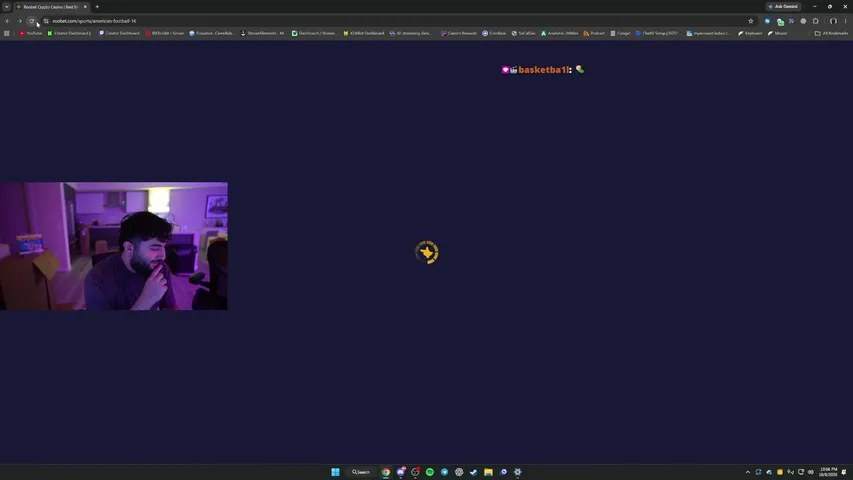The image size is (853, 480).
Task: Click the basketba1l chat username
Action: pos(543,70)
